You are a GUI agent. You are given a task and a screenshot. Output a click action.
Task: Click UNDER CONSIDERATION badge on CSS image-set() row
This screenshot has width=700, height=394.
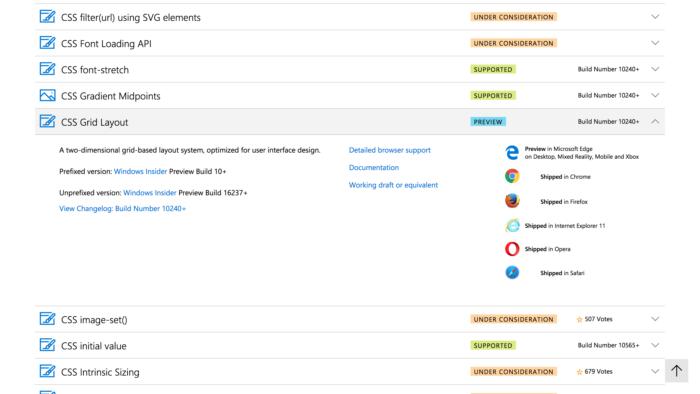513,319
